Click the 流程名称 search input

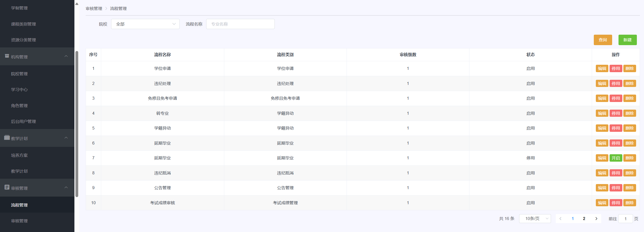[240, 24]
